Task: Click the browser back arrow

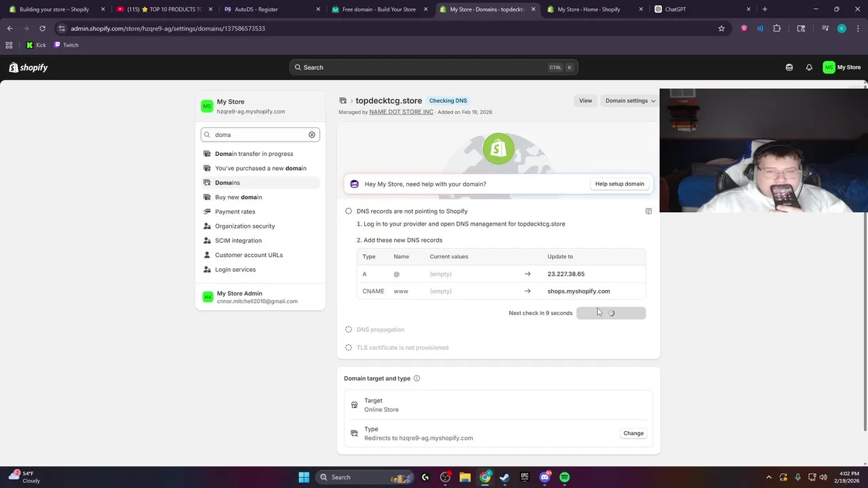Action: (x=9, y=28)
